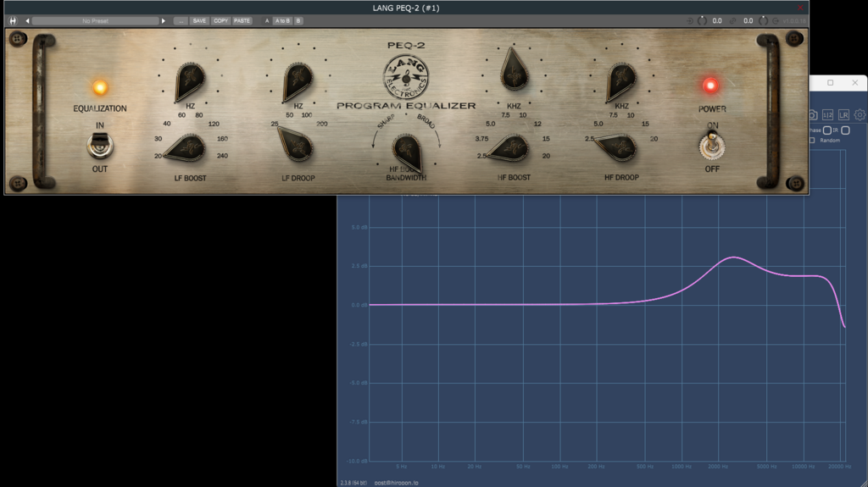Click the LF DROOP amount knob
868x487 pixels.
(296, 145)
